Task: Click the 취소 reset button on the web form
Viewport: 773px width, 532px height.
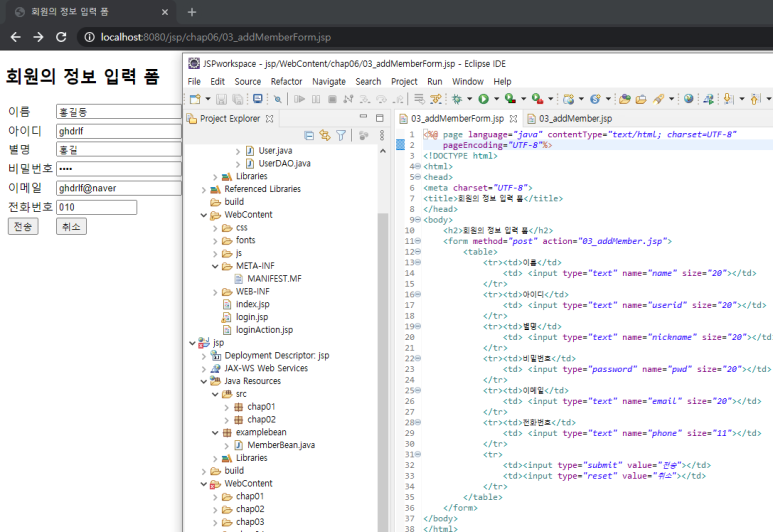Action: (71, 226)
